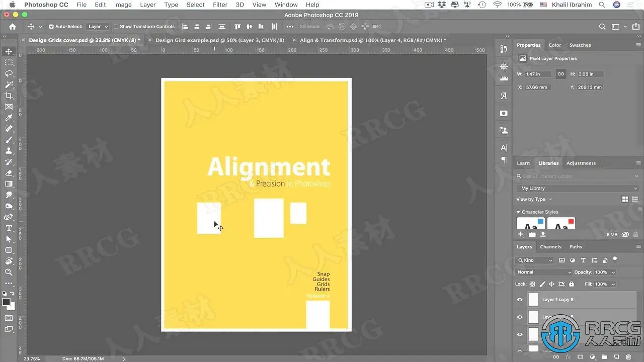Click the align right edges icon
This screenshot has width=644, height=362.
(208, 27)
